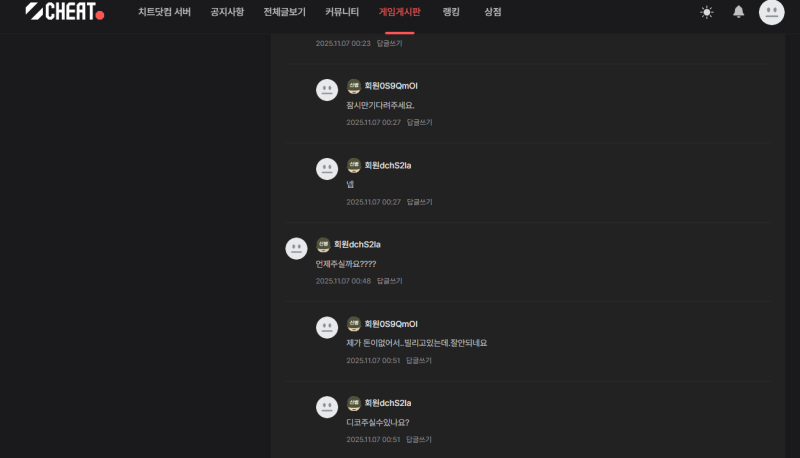Open the 치트닷컴 서버 menu
Viewport: 800px width, 458px height.
pyautogui.click(x=164, y=12)
